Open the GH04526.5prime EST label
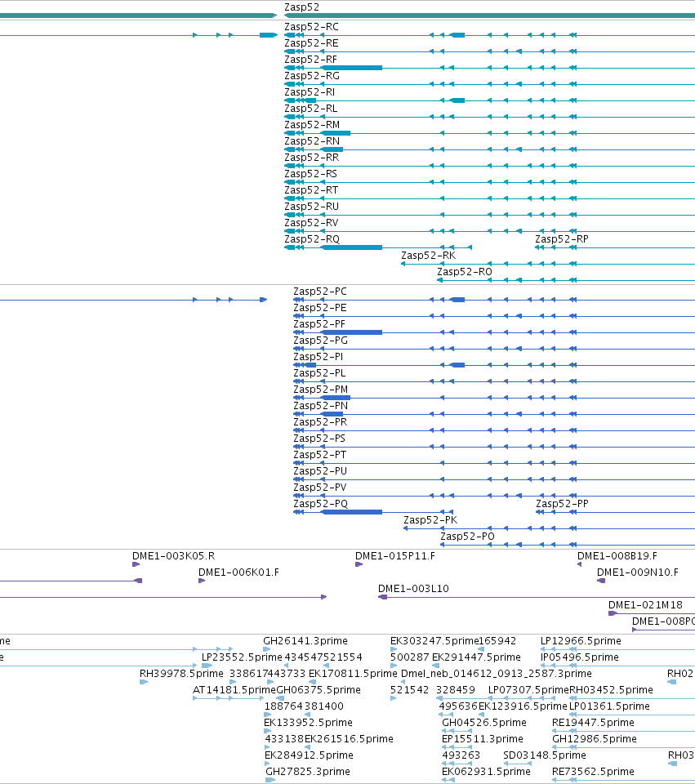The image size is (695, 784). tap(484, 723)
